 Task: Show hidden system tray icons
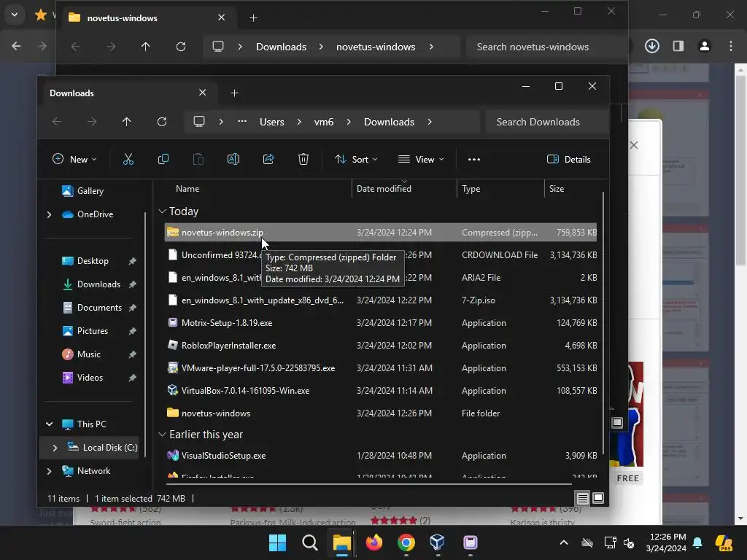click(x=564, y=542)
